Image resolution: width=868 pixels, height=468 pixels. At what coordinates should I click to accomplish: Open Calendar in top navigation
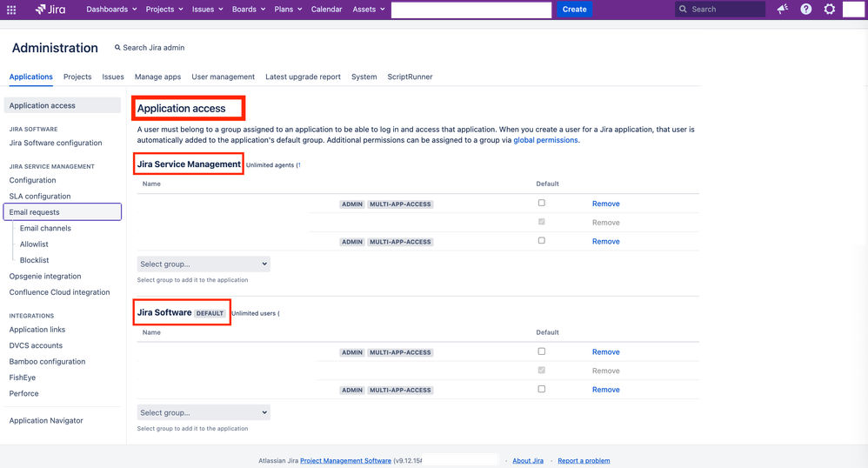[x=327, y=10]
